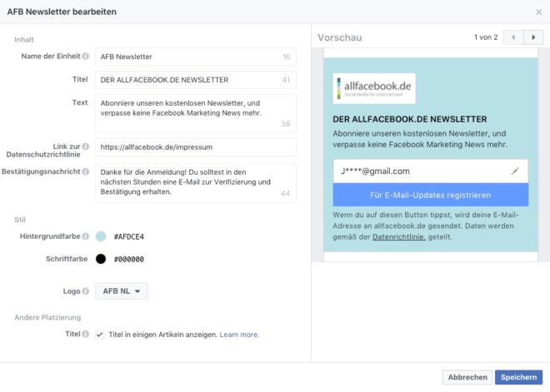Open the AFB NL logo dropdown
Image resolution: width=550 pixels, height=392 pixels.
pos(122,291)
